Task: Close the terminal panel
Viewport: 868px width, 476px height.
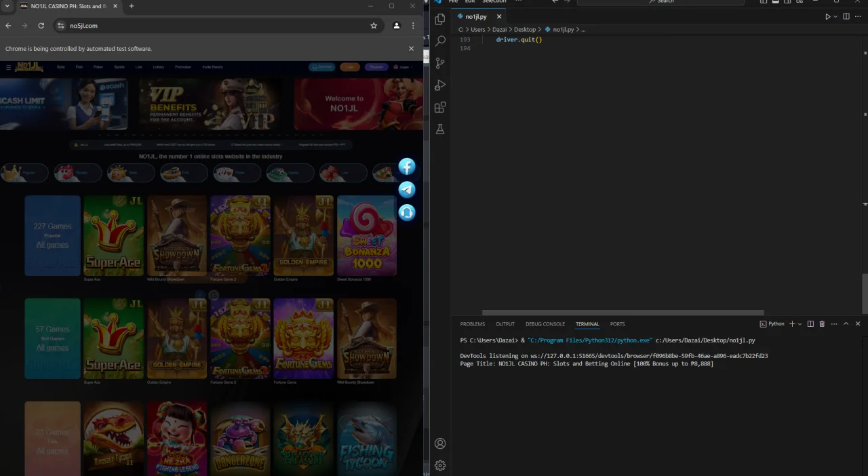Action: pyautogui.click(x=858, y=324)
